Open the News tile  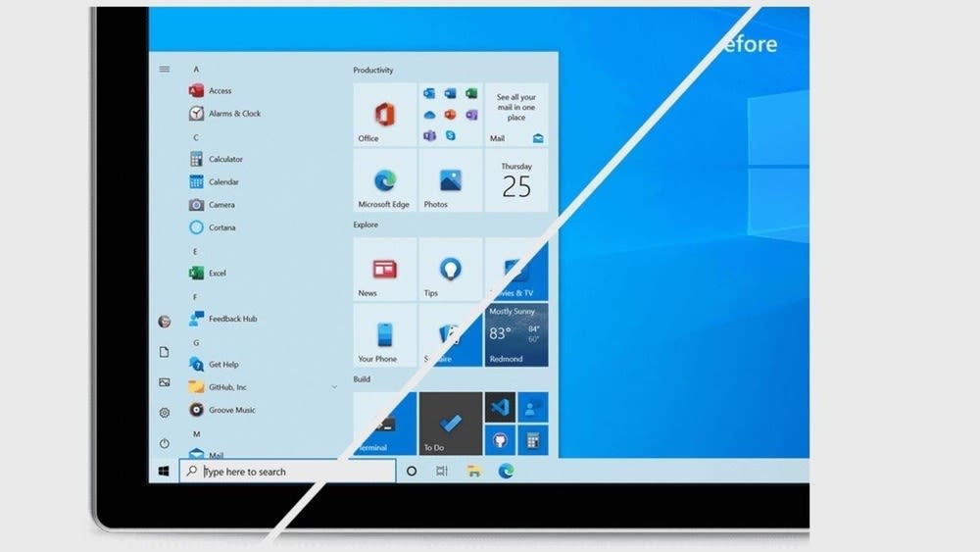[385, 270]
